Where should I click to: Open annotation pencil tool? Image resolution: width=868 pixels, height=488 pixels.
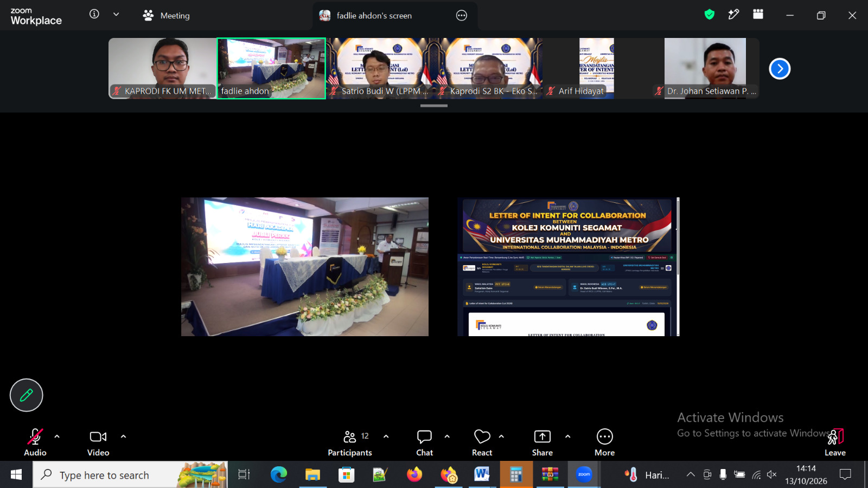26,395
